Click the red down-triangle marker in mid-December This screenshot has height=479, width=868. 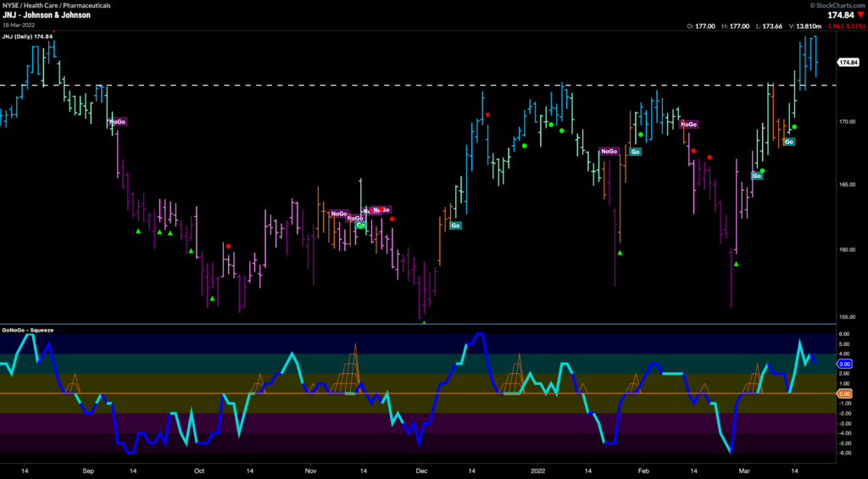tap(487, 114)
